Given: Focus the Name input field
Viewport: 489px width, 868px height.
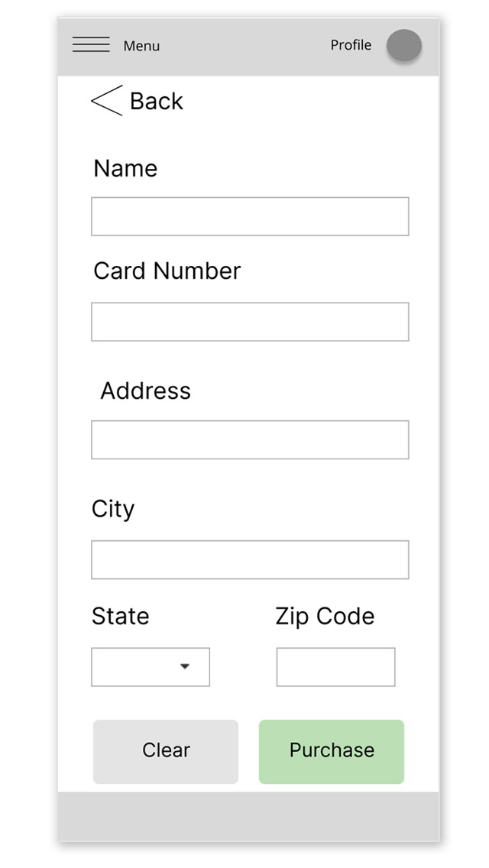Looking at the screenshot, I should point(250,216).
